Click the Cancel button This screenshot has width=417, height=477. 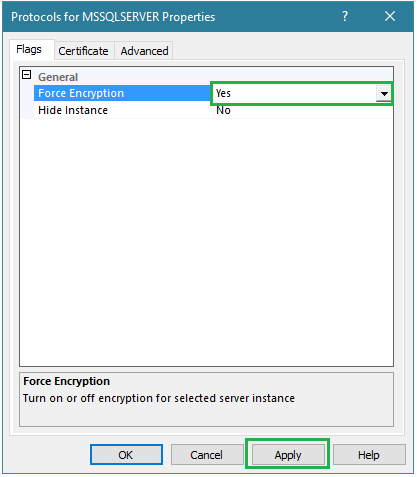click(x=207, y=455)
